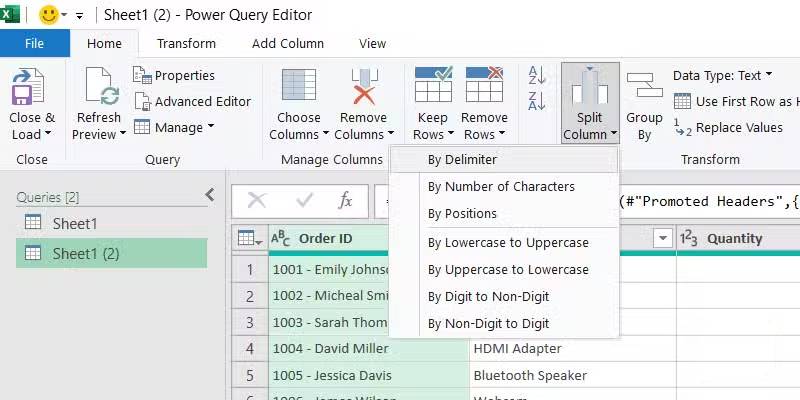Collapse the Queries pane with the chevron
800x400 pixels.
[209, 195]
